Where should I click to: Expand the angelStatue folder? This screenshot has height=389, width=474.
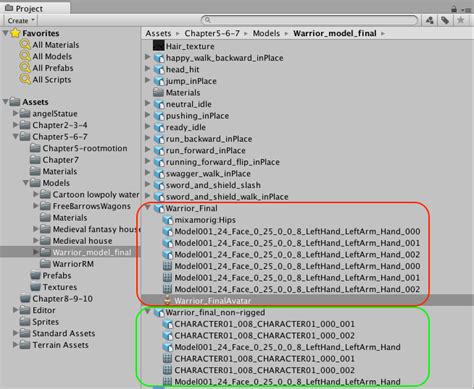coord(15,113)
